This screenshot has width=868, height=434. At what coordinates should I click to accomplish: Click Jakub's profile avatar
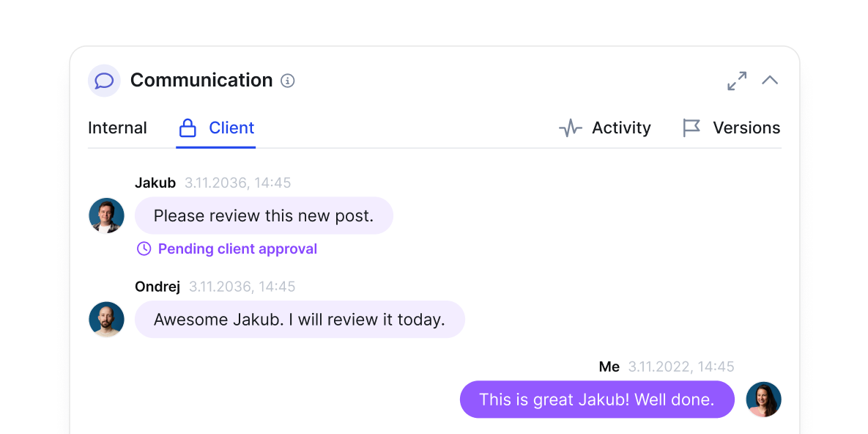[x=106, y=215]
